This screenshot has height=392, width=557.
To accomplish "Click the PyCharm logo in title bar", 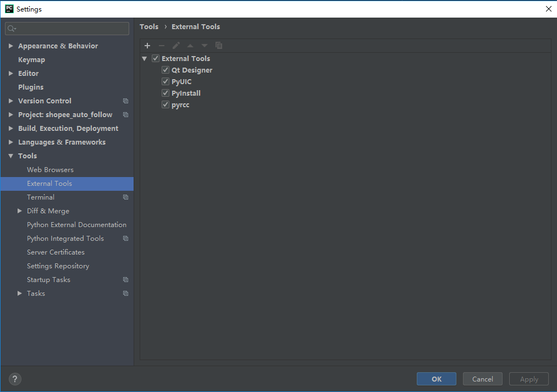I will point(9,9).
